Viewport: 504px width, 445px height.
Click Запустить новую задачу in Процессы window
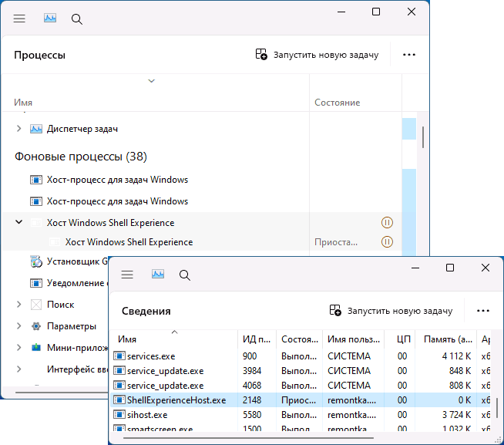(x=317, y=55)
